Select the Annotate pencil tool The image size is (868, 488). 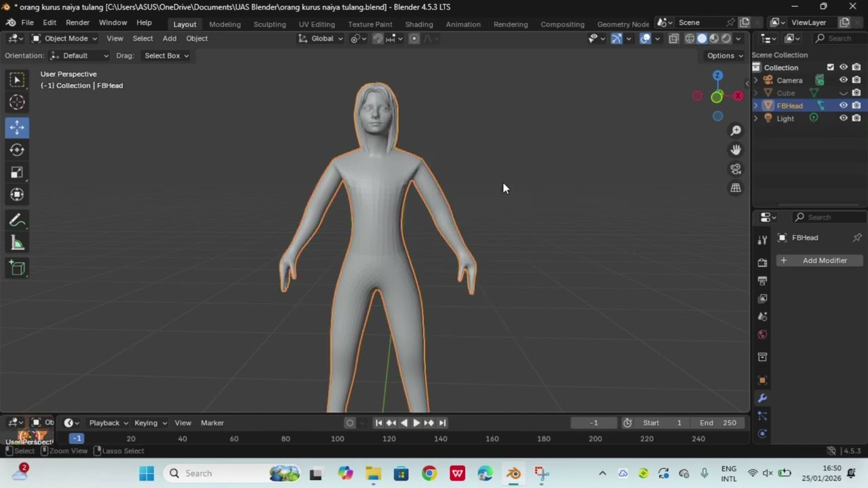(17, 220)
